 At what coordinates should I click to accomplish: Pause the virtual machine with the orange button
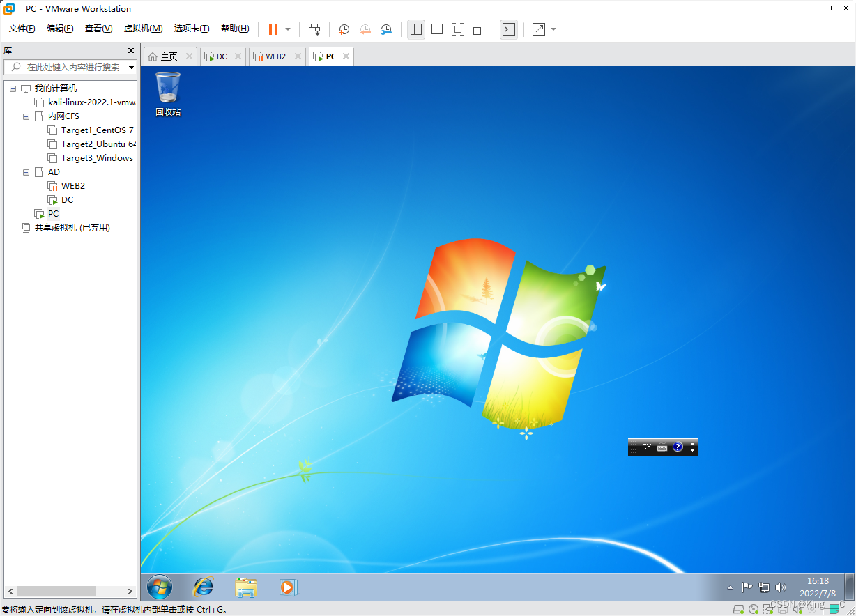point(273,29)
